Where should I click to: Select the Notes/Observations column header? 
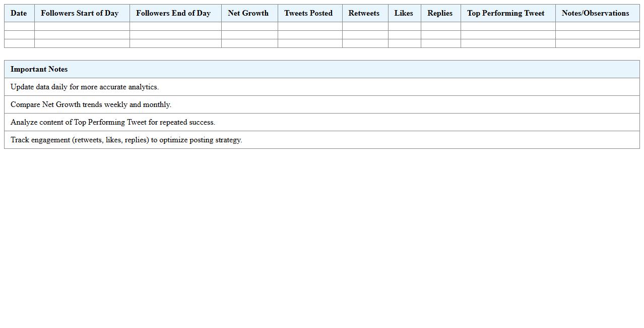[595, 13]
